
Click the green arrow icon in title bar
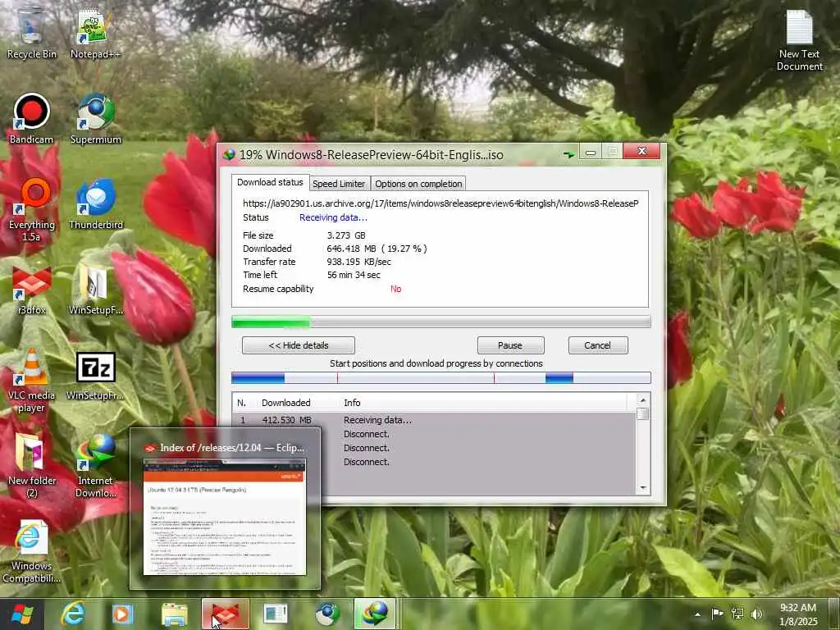(x=568, y=154)
